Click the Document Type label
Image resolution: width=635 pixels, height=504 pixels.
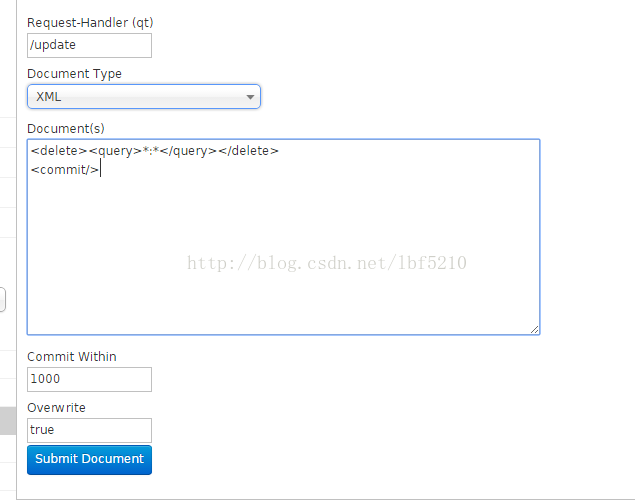click(74, 74)
